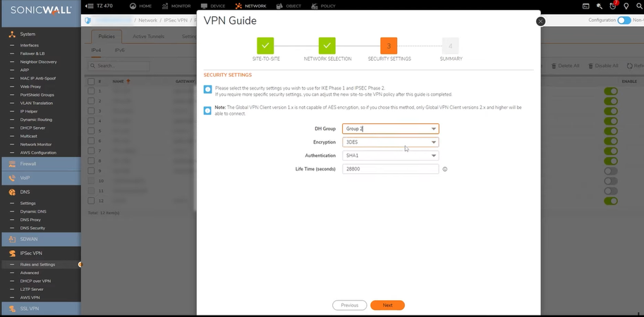Screen dimensions: 644x317
Task: Open the Encryption dropdown showing 3DES
Action: 390,142
